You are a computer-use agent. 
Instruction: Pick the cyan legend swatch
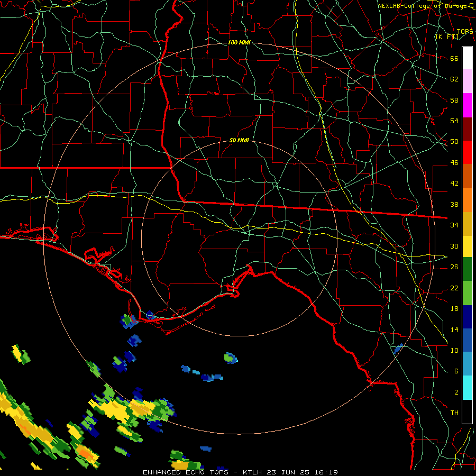coord(467,388)
